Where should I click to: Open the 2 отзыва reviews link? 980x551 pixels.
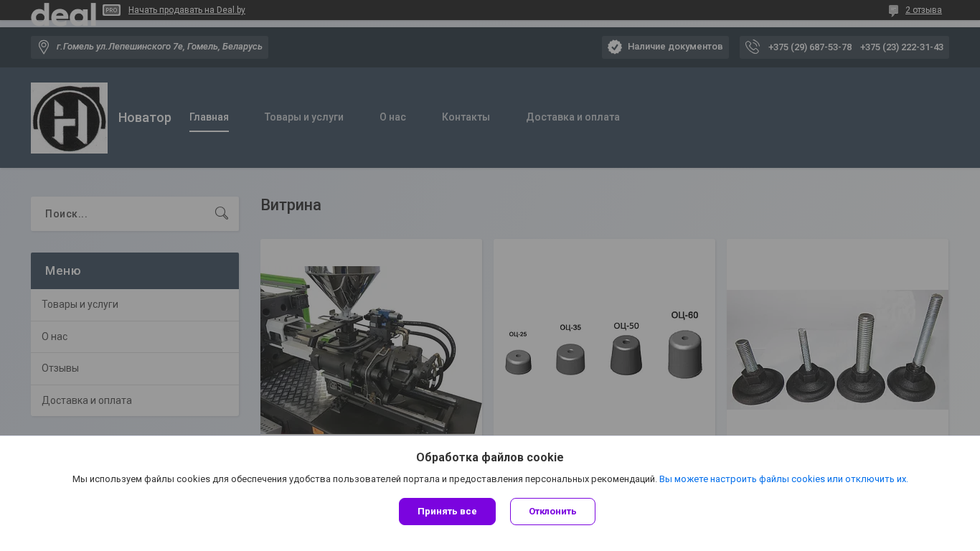(923, 10)
